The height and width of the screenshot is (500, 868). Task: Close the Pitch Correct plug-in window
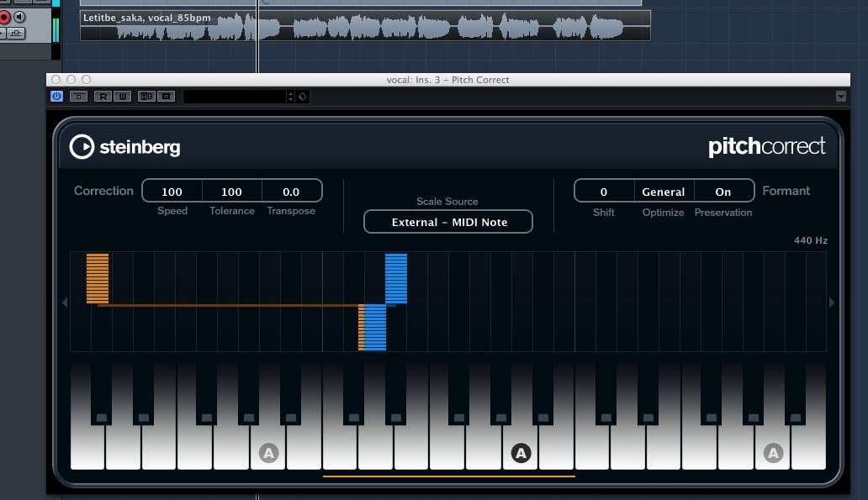click(x=56, y=80)
